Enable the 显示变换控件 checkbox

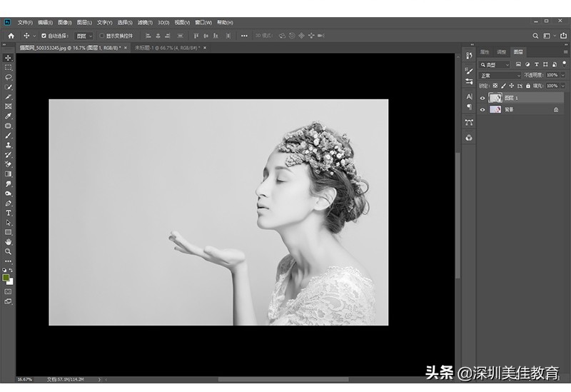tap(102, 36)
